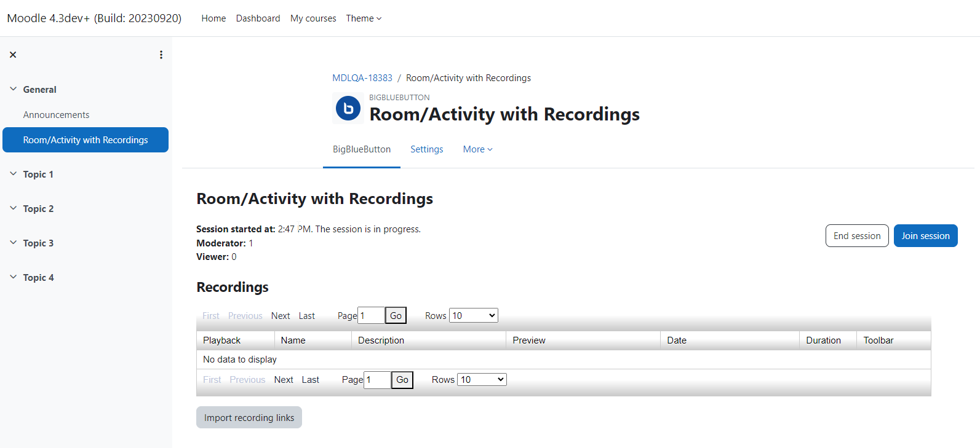The image size is (980, 448).
Task: Click First in the bottom paginator
Action: tap(212, 380)
